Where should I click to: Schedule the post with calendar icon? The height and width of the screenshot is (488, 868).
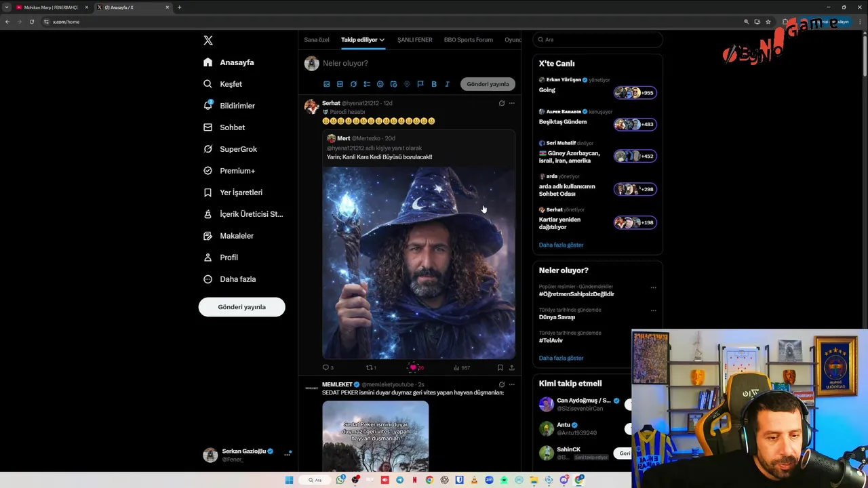coord(393,84)
